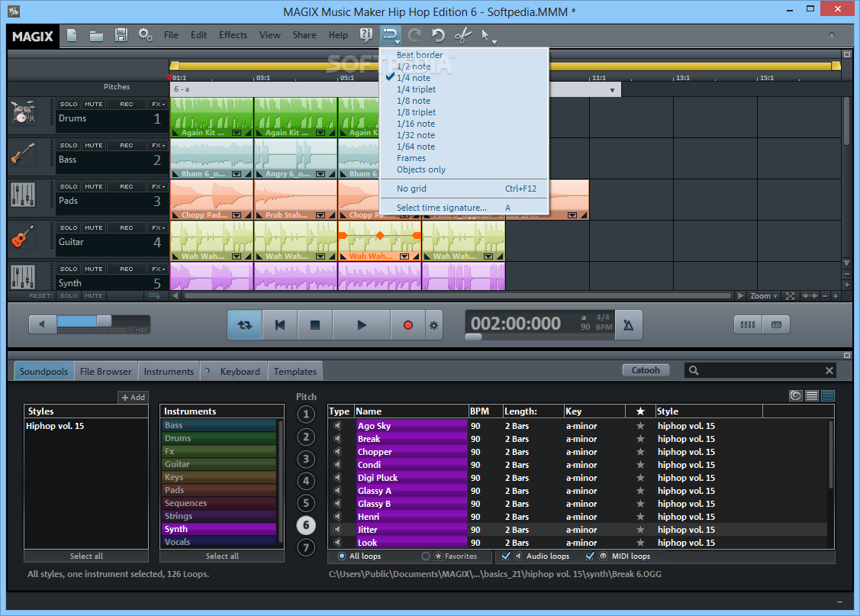This screenshot has height=616, width=860.
Task: Select the scissors cut tool
Action: pyautogui.click(x=463, y=36)
